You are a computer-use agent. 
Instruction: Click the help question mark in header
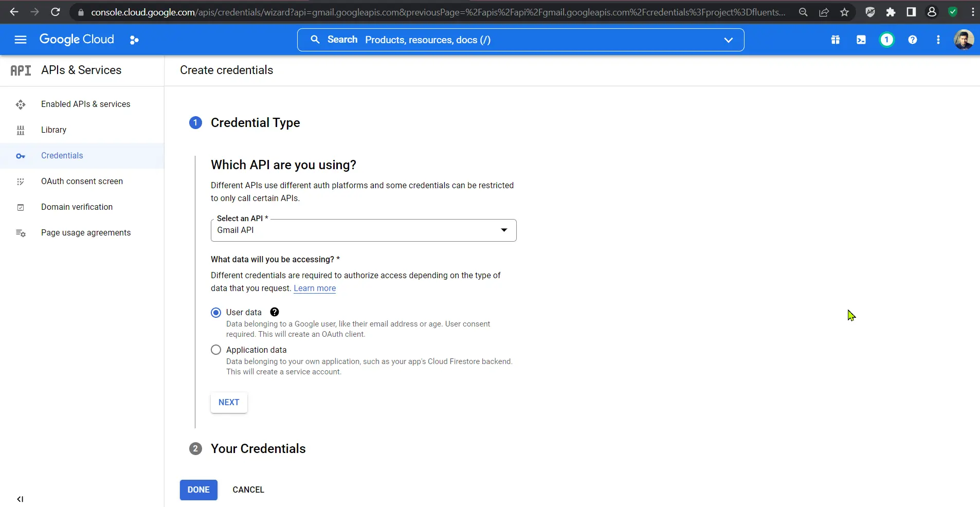click(x=913, y=40)
